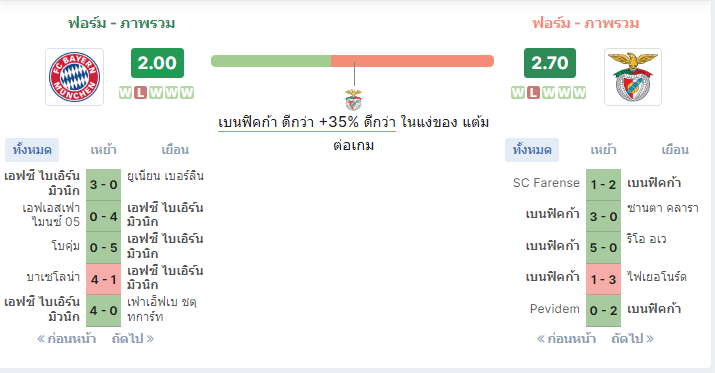Viewport: 715px width, 373px height.
Task: Switch to Bayern's เยือน tab
Action: point(175,150)
